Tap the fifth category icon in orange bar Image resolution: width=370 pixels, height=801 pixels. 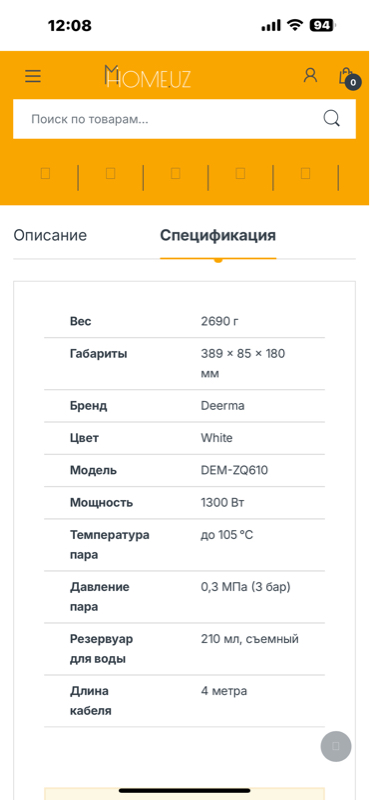[x=305, y=174]
